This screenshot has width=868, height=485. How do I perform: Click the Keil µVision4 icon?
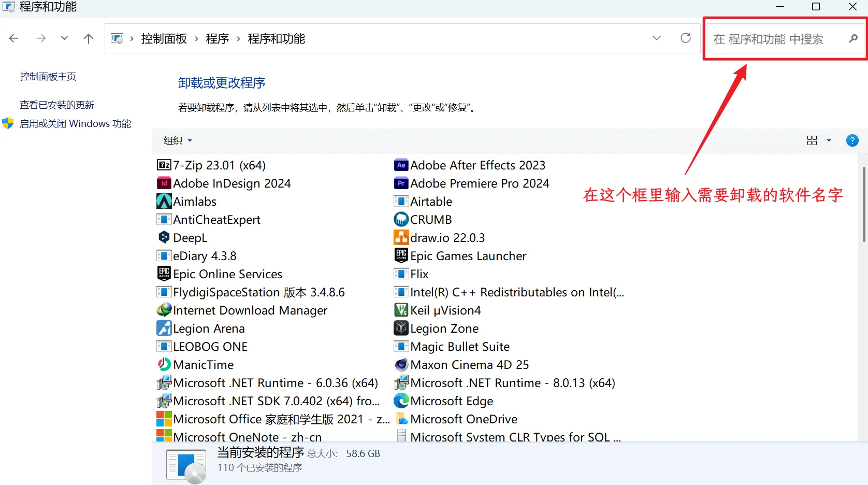pos(401,310)
